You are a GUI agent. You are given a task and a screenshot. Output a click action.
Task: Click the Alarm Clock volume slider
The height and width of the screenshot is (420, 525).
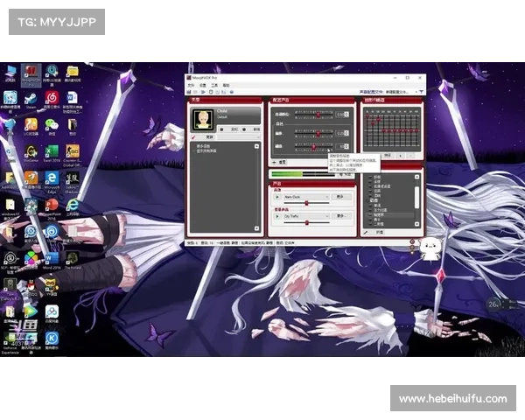pyautogui.click(x=306, y=203)
